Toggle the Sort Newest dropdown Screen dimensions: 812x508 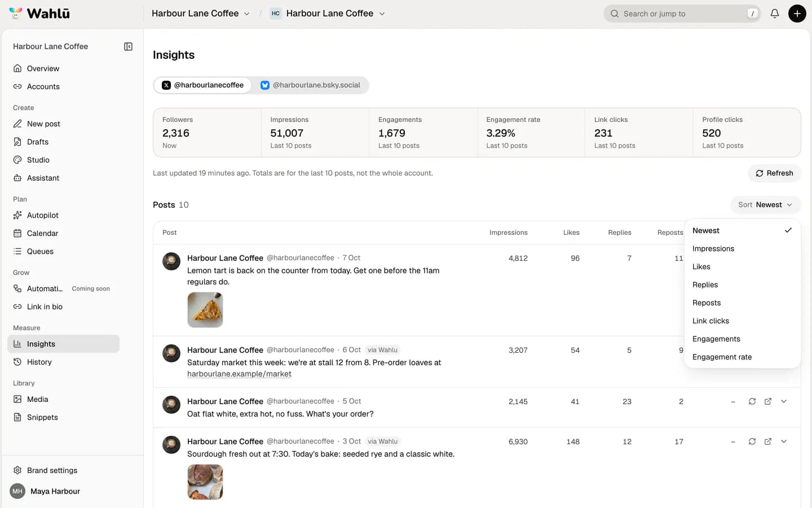[x=765, y=205]
